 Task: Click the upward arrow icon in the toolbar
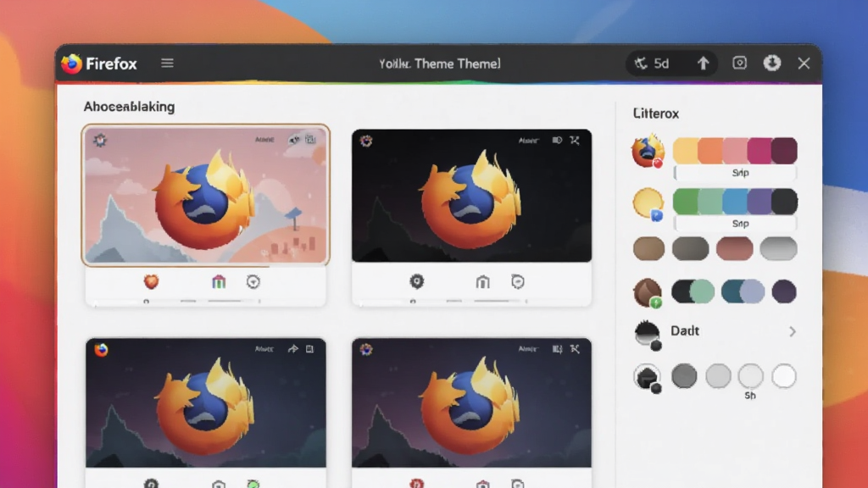coord(703,64)
